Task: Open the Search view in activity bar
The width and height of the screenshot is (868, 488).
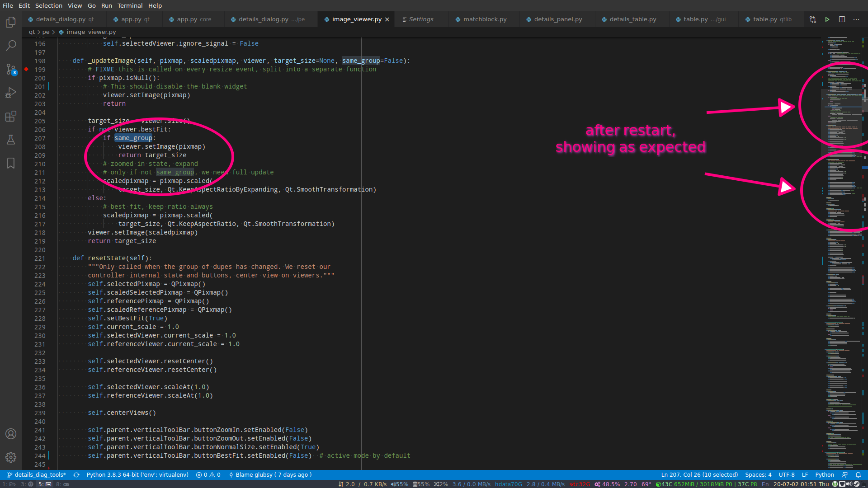Action: click(x=11, y=45)
